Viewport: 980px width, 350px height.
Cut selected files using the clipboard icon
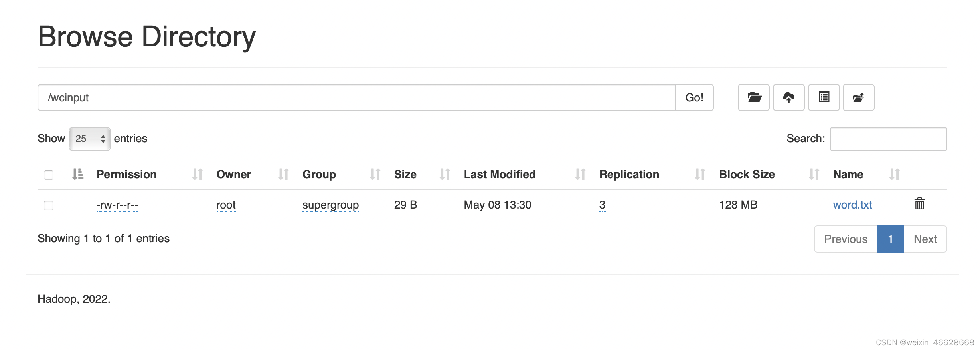click(x=824, y=97)
